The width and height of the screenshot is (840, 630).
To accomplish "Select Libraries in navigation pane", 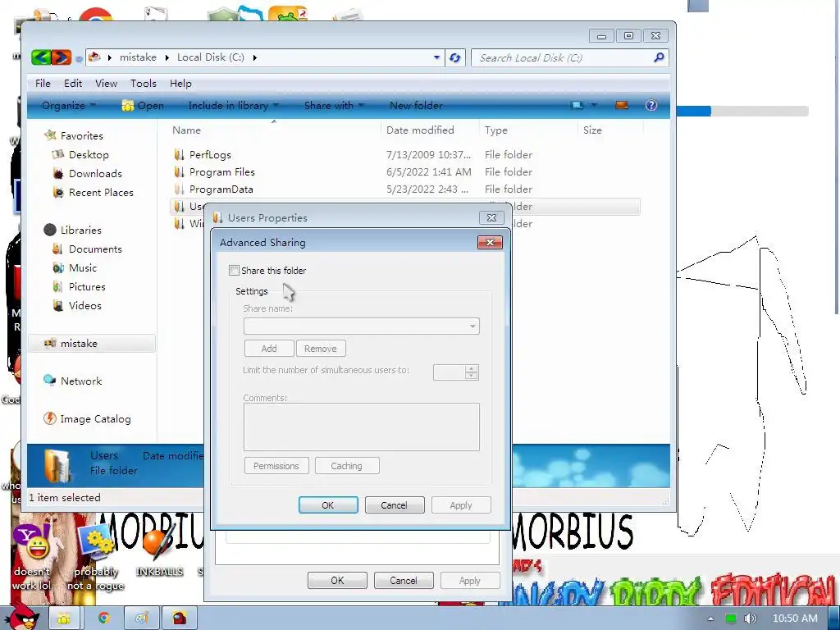I will (80, 230).
